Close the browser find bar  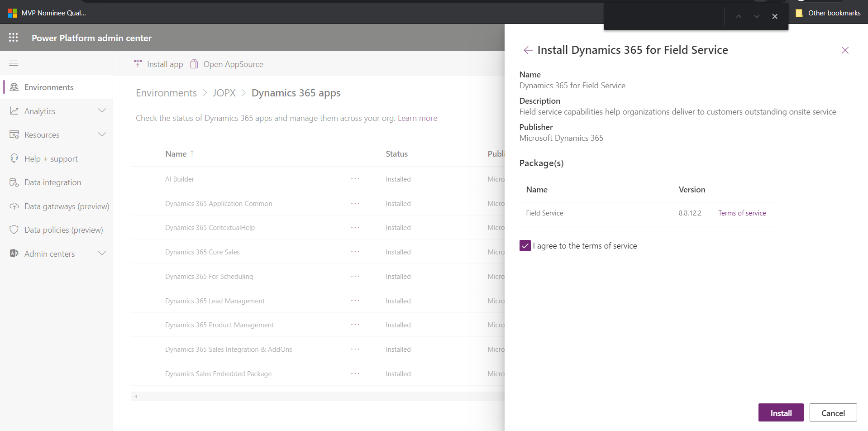click(775, 16)
